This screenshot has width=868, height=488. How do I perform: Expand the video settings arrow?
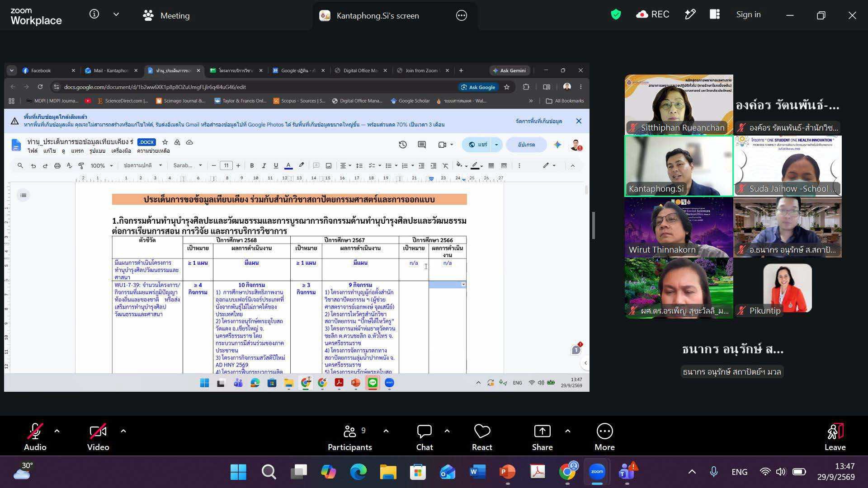pos(123,431)
